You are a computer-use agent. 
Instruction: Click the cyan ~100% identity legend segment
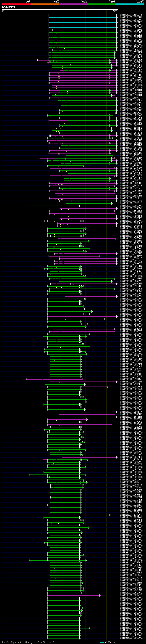coord(130,4)
